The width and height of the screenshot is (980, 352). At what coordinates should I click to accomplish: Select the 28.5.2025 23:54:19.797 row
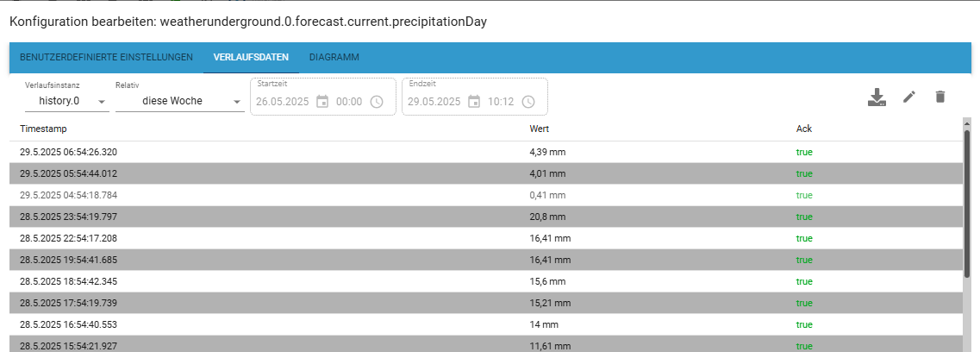tap(485, 217)
